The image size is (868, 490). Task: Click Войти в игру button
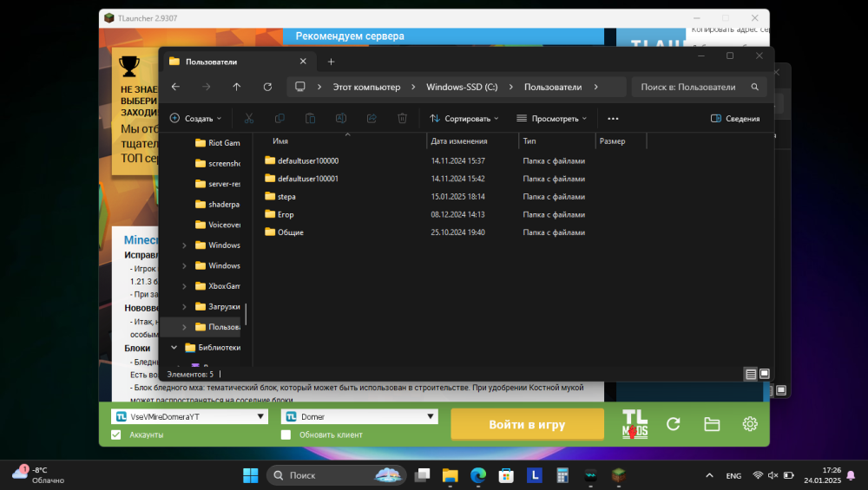[527, 424]
